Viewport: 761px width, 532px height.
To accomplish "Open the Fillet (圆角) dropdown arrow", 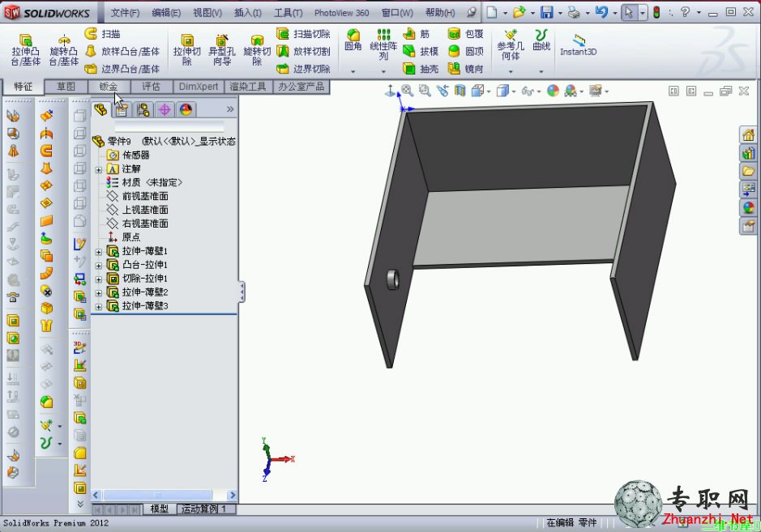I will tap(353, 72).
